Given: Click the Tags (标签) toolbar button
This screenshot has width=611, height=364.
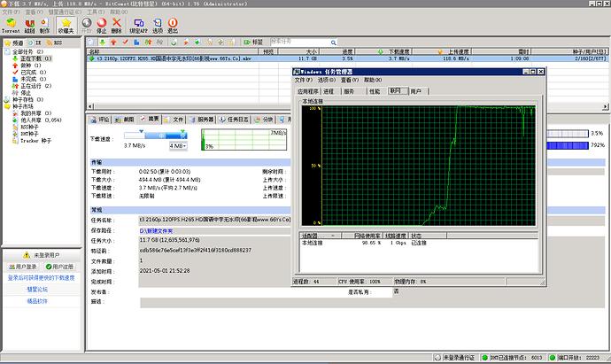Looking at the screenshot, I should [x=253, y=43].
